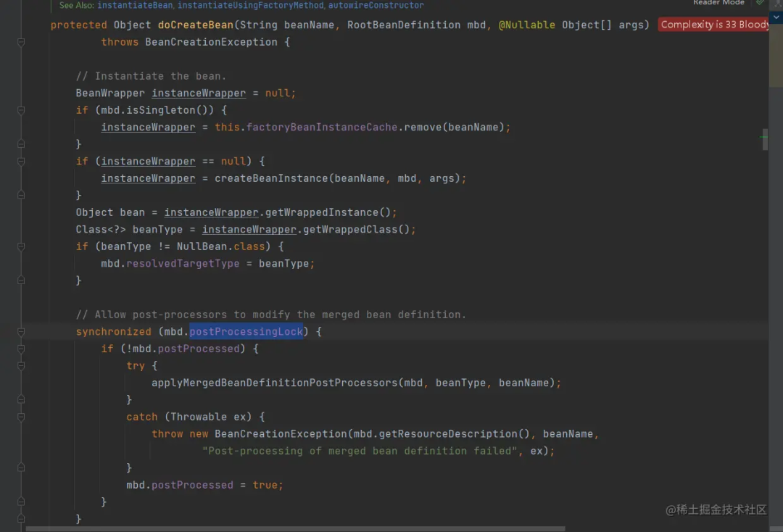Click the BeanWrapper type declaration
Viewport: 783px width, 532px height.
pyautogui.click(x=110, y=93)
